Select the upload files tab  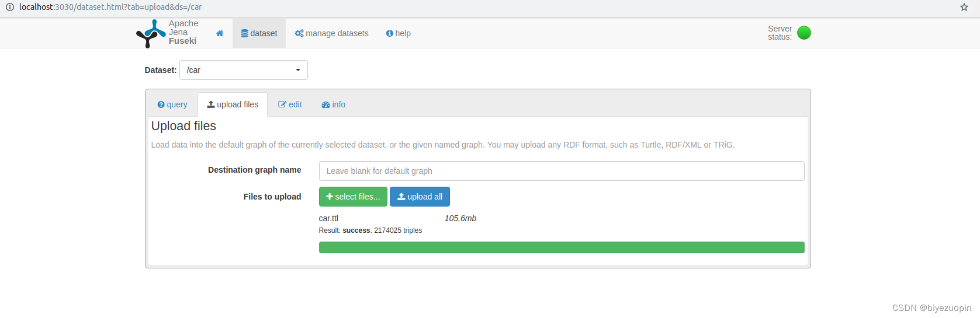tap(233, 104)
